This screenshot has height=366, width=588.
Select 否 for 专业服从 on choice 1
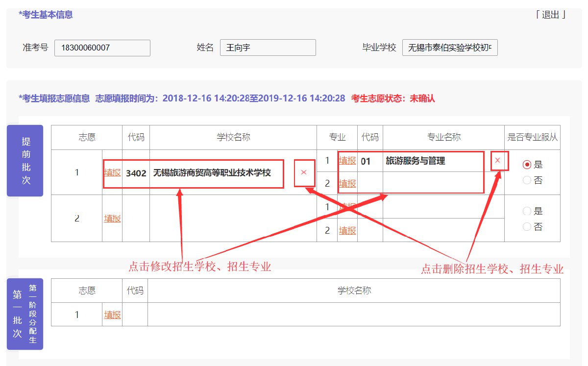pos(527,180)
